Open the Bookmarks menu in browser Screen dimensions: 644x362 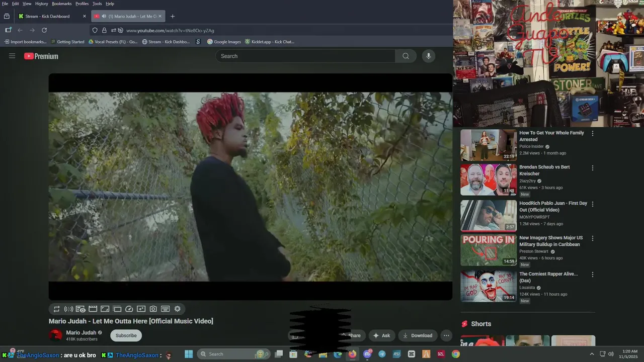click(x=62, y=4)
